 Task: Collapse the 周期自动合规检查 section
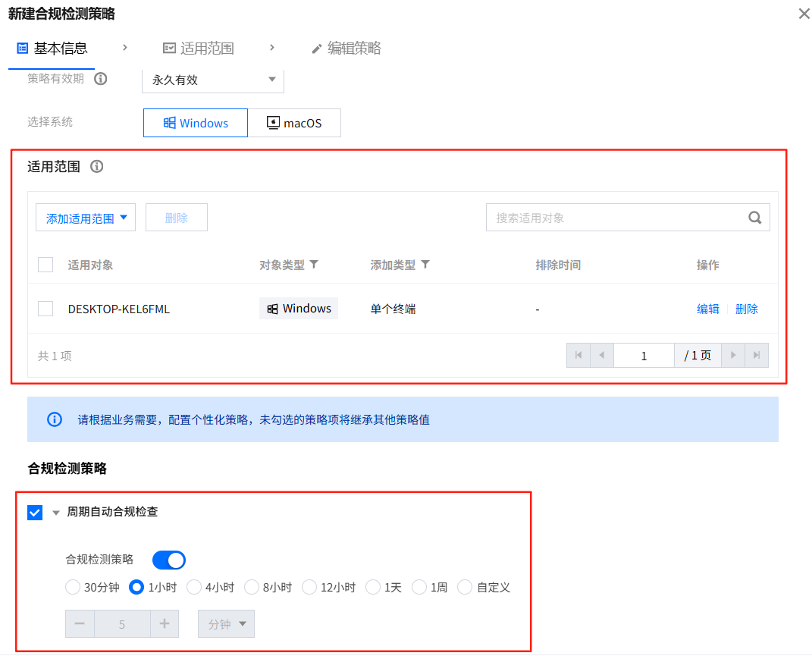[x=55, y=512]
